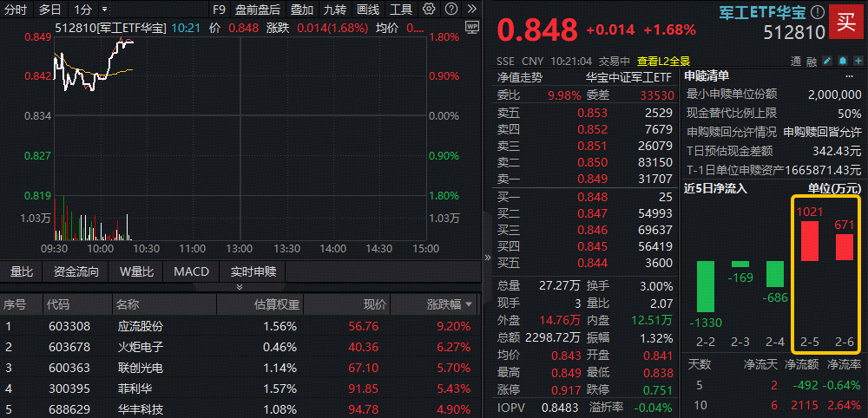Image resolution: width=868 pixels, height=418 pixels.
Task: Toggle the 叠加 overlay option
Action: coord(302,10)
